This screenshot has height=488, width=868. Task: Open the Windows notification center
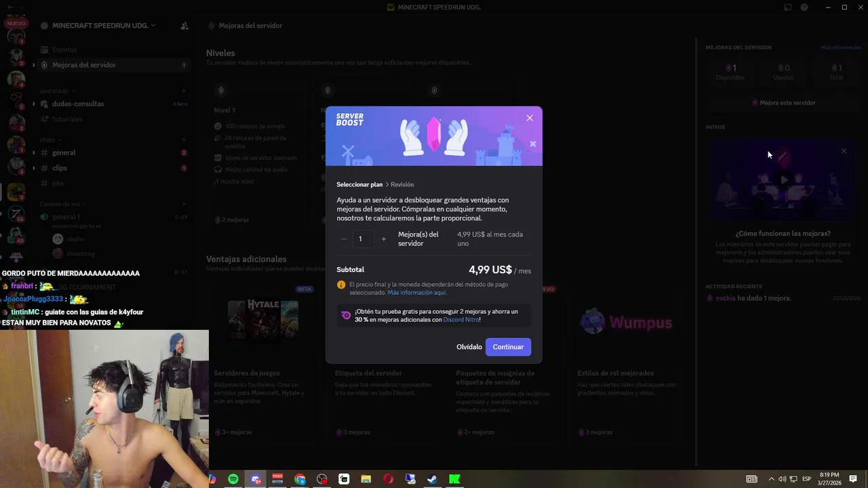(853, 479)
